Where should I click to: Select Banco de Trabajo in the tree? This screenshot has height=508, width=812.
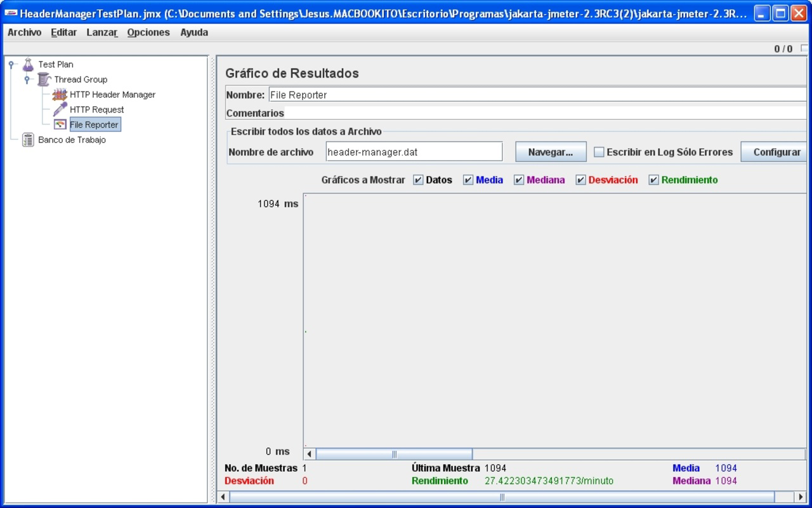72,140
